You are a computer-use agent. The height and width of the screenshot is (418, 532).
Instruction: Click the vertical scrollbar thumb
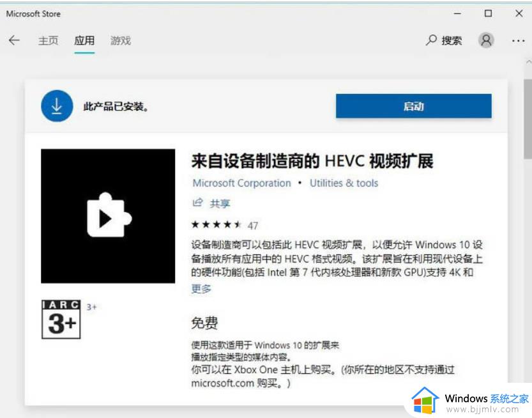tap(528, 119)
